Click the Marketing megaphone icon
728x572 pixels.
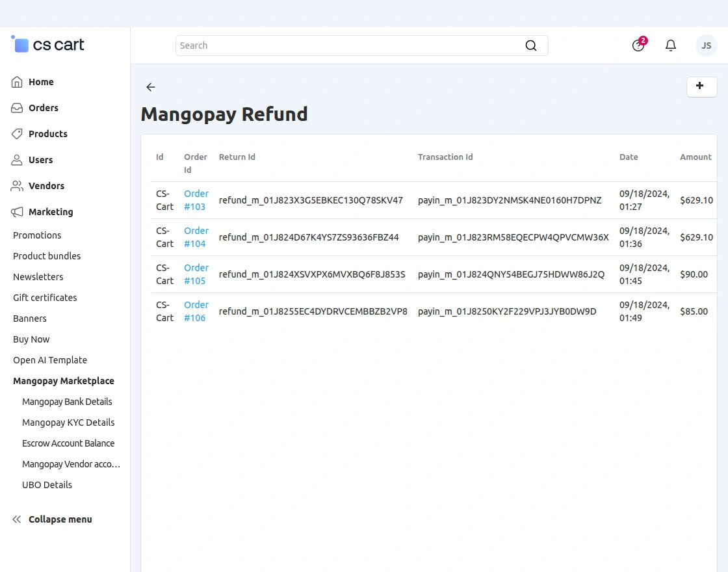click(17, 212)
